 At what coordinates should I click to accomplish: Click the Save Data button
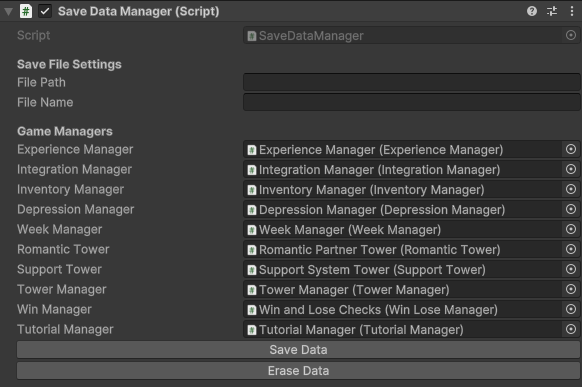(298, 350)
